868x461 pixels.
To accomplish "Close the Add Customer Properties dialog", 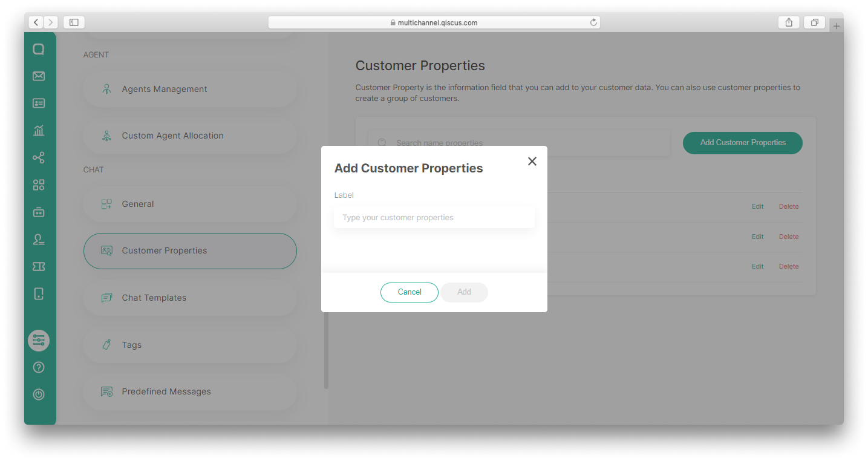I will coord(532,161).
